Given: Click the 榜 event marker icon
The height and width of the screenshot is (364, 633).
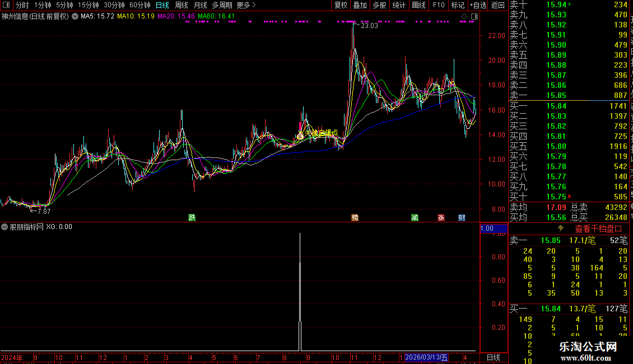Looking at the screenshot, I should (355, 217).
